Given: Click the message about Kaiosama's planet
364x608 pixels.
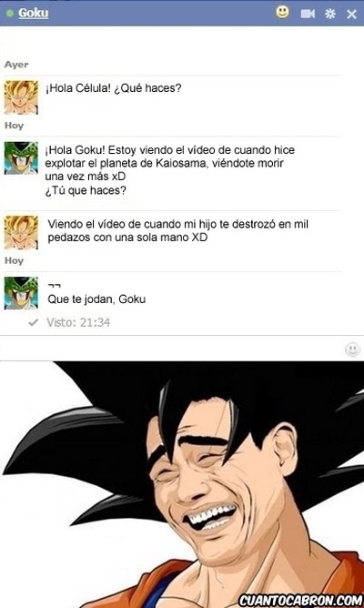Looking at the screenshot, I should [x=170, y=170].
